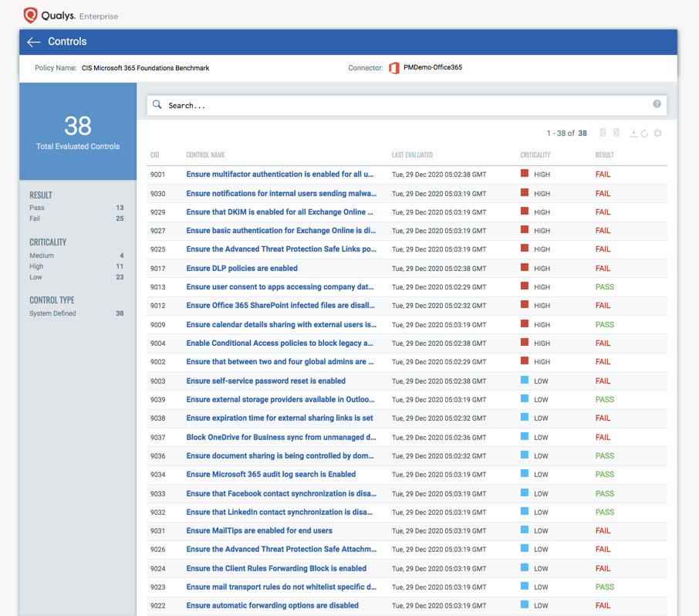This screenshot has width=699, height=616.
Task: Open 'Ensure Microsoft 365 audit log search'
Action: (x=271, y=475)
